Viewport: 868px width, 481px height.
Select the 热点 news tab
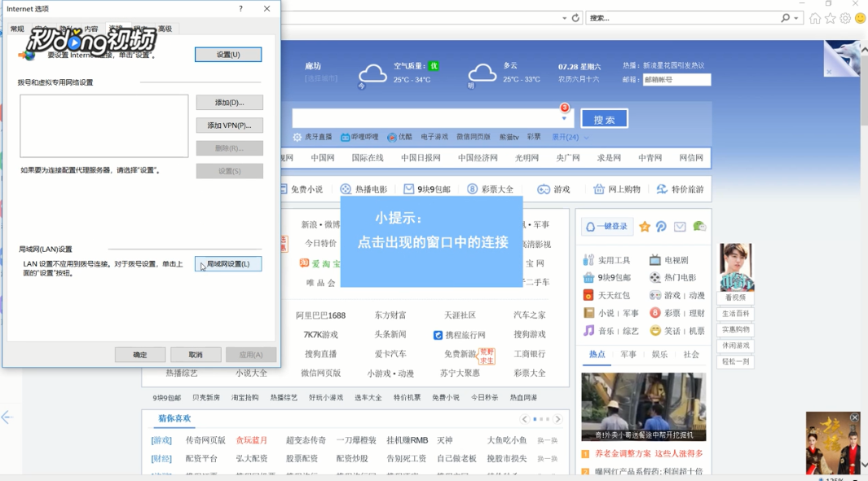click(x=597, y=355)
